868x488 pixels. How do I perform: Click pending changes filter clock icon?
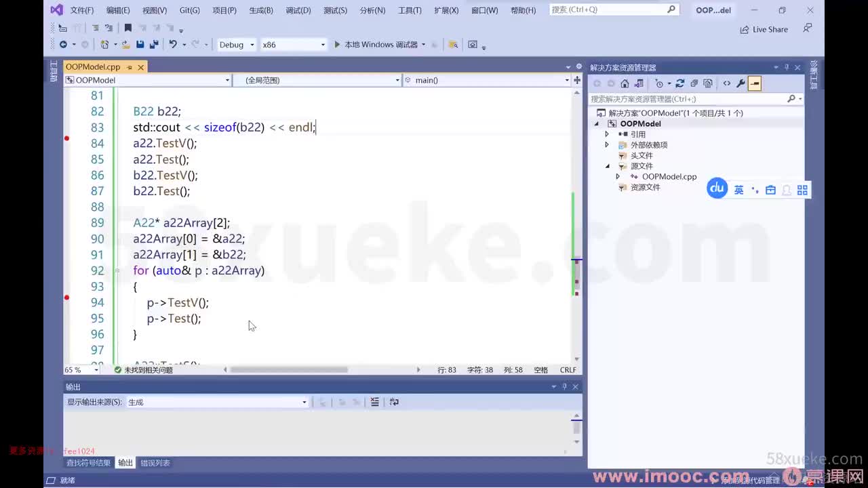tap(658, 83)
